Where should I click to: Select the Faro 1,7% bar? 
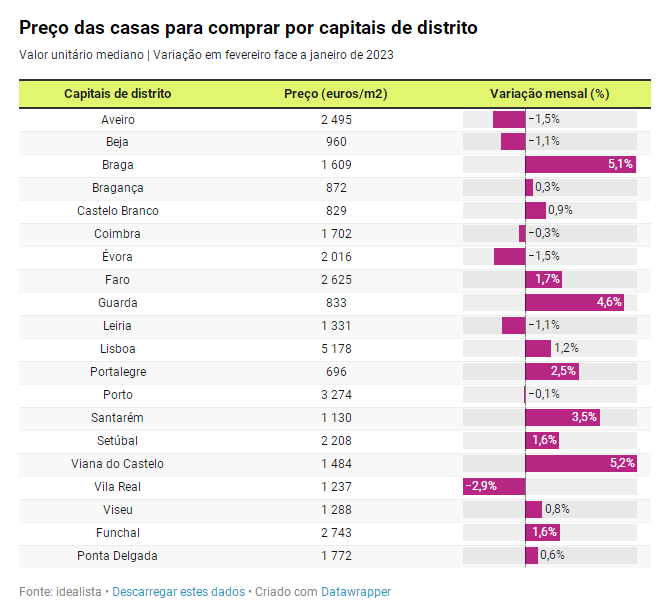click(x=543, y=280)
